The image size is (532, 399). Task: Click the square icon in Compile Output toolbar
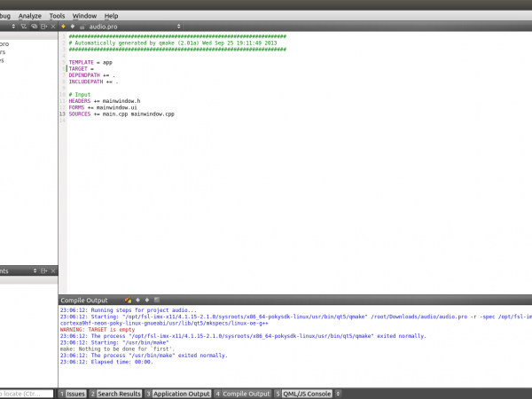[x=157, y=301]
